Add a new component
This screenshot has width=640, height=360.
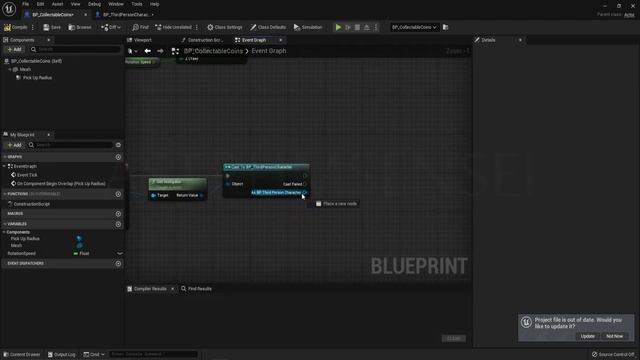[x=14, y=49]
